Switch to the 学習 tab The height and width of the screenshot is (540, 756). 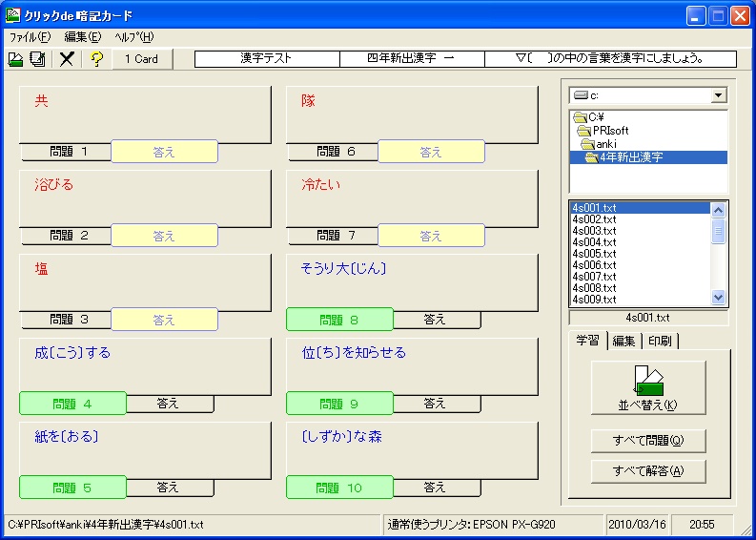click(587, 341)
